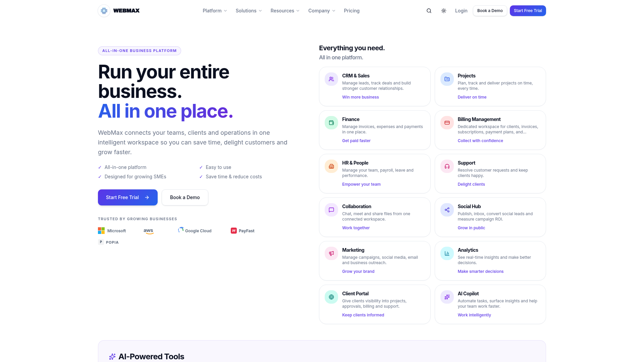This screenshot has height=362, width=644.
Task: Expand the Company dropdown menu
Action: tap(322, 11)
